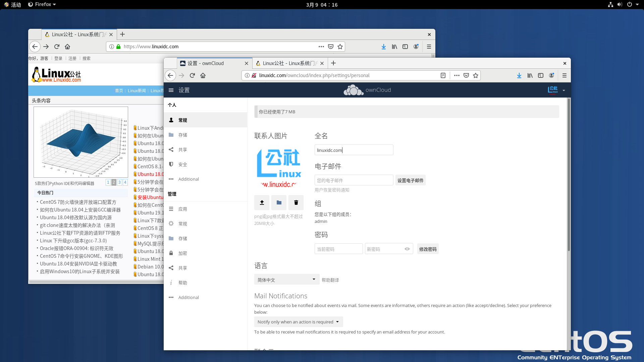This screenshot has height=362, width=644.
Task: Bookmark linuxidc.com in back window
Action: click(340, 47)
